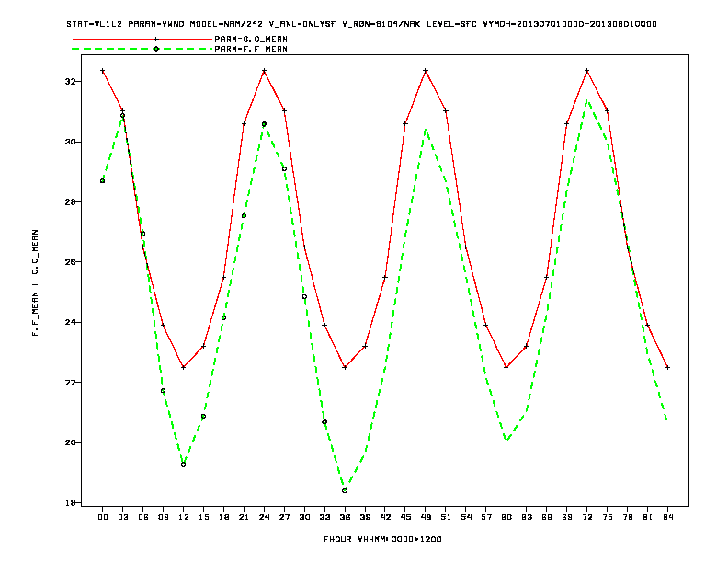This screenshot has width=728, height=563.
Task: Click red line plus marker at hour 00
Action: (x=103, y=71)
